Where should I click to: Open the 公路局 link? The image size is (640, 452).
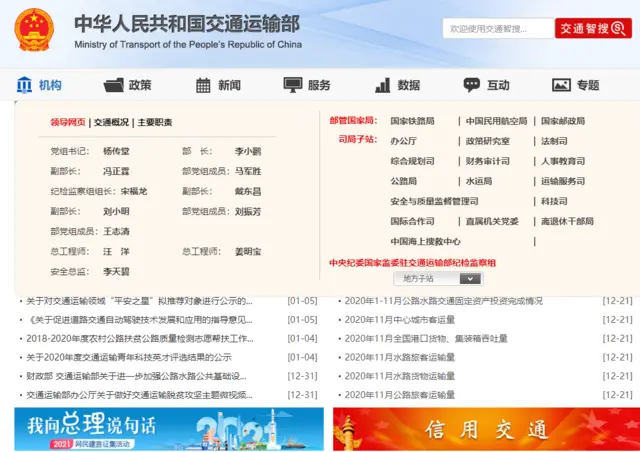[403, 181]
